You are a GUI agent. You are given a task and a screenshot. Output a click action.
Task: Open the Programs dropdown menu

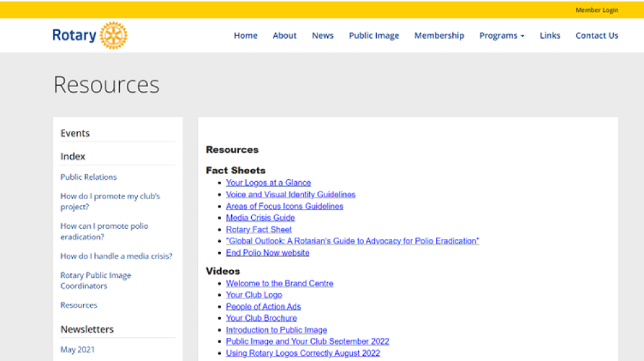(502, 36)
